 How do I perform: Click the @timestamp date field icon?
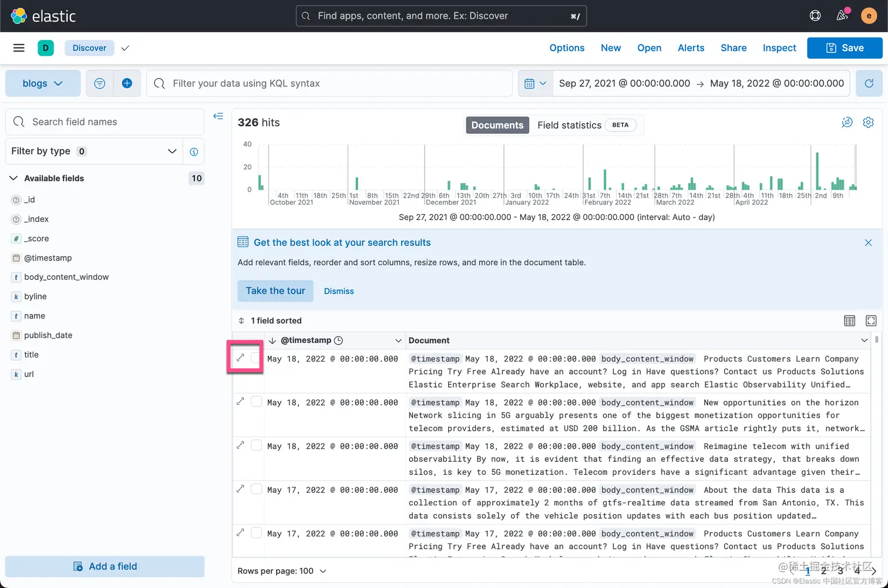[x=16, y=258]
